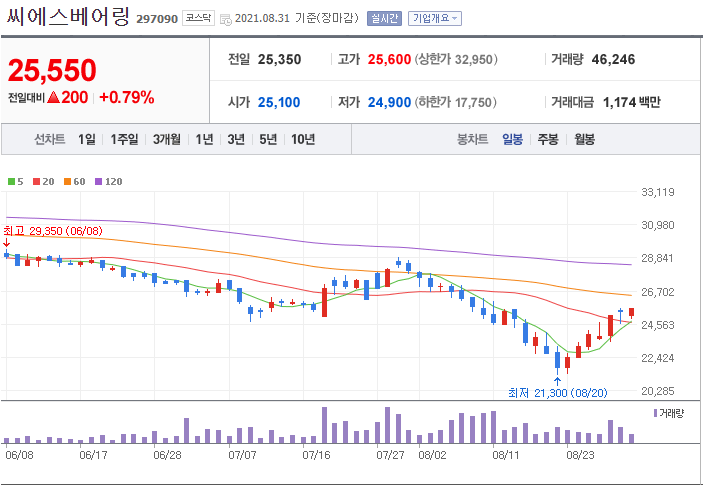Select the 3개월 line chart period
Viewport: 703px width, 485px height.
coord(167,139)
